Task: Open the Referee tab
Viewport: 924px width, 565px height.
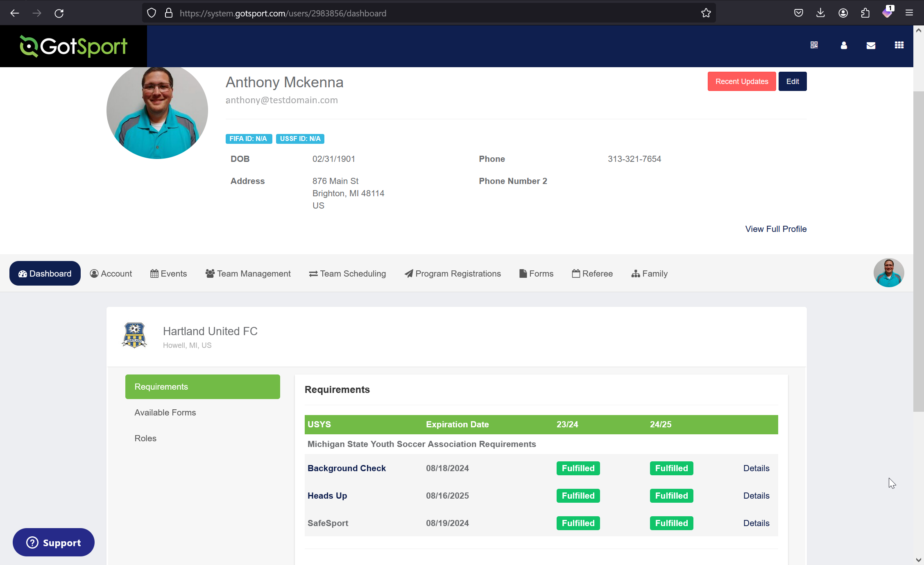Action: click(x=593, y=273)
